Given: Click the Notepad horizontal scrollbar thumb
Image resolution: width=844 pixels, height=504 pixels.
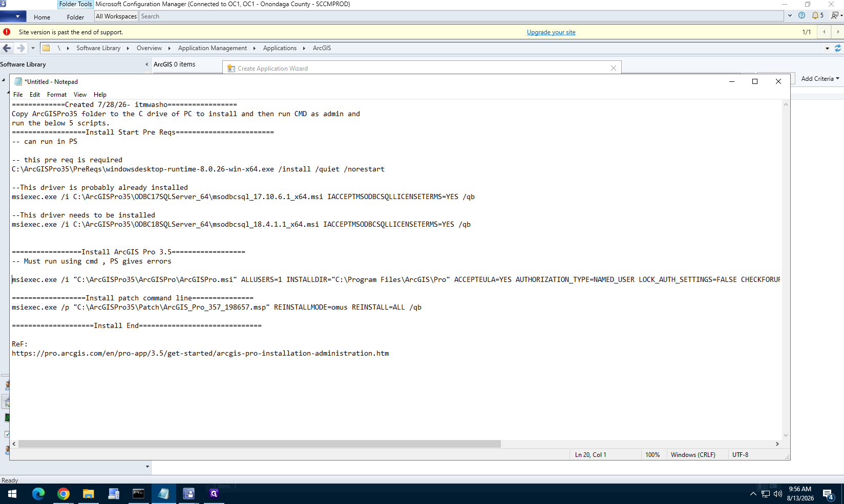Looking at the screenshot, I should [x=259, y=444].
